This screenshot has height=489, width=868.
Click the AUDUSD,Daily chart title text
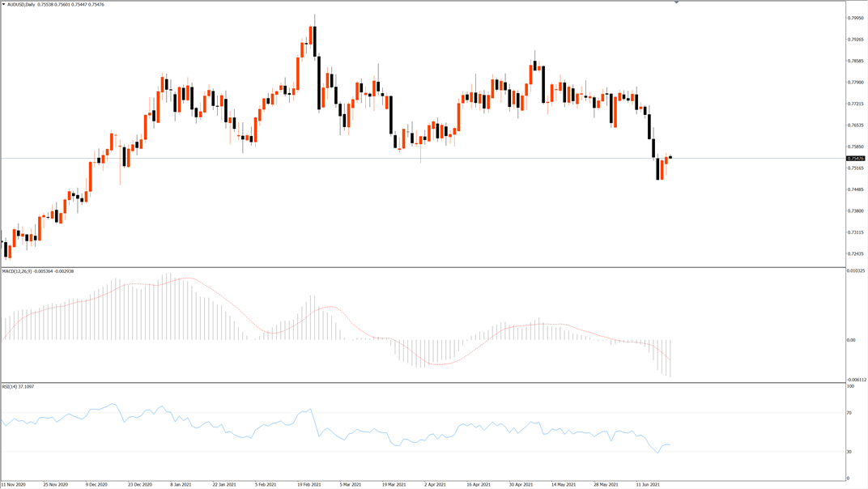point(21,4)
